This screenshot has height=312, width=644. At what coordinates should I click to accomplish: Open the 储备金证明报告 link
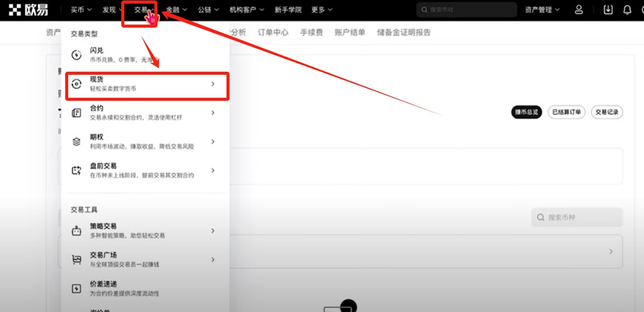pyautogui.click(x=404, y=32)
